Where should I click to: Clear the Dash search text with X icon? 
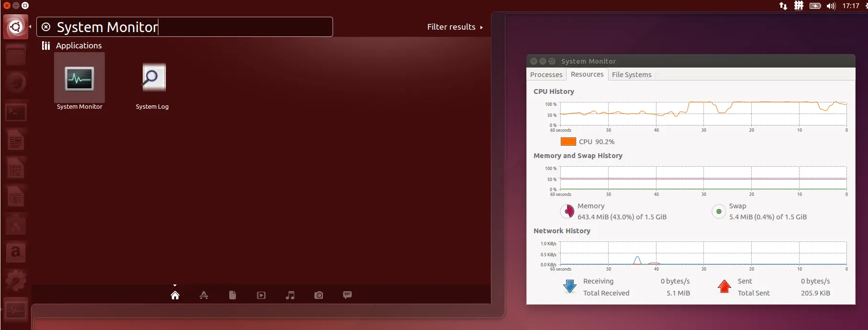46,27
